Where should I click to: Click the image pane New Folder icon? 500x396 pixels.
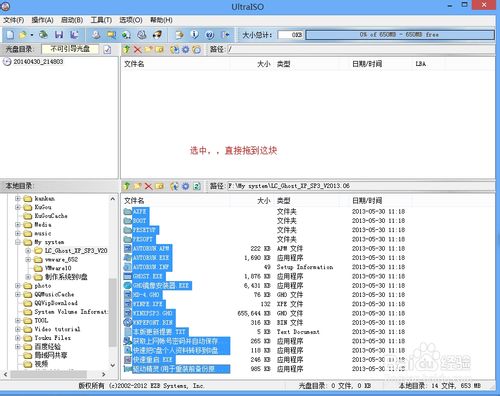pyautogui.click(x=148, y=50)
